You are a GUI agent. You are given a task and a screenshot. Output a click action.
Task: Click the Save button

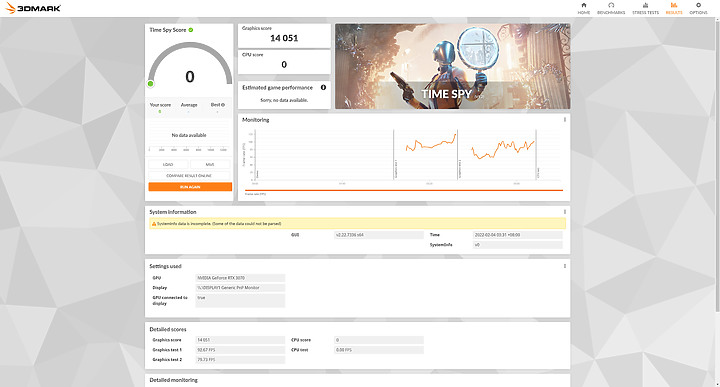click(x=210, y=164)
